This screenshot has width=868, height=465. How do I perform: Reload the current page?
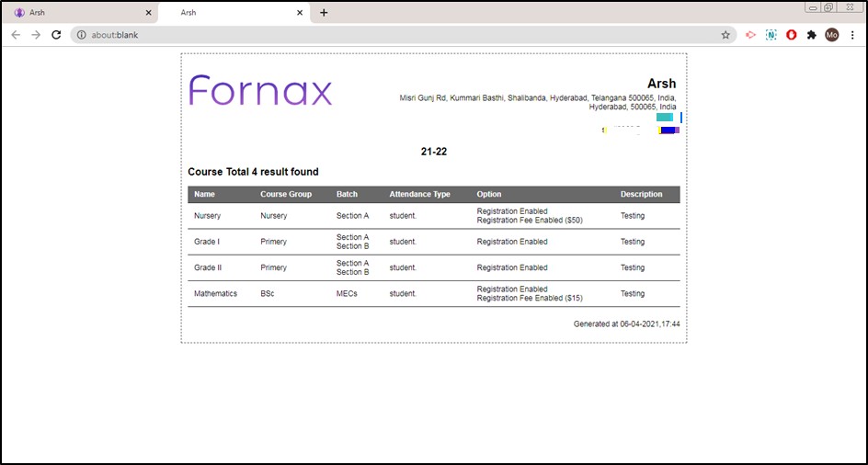pos(56,35)
